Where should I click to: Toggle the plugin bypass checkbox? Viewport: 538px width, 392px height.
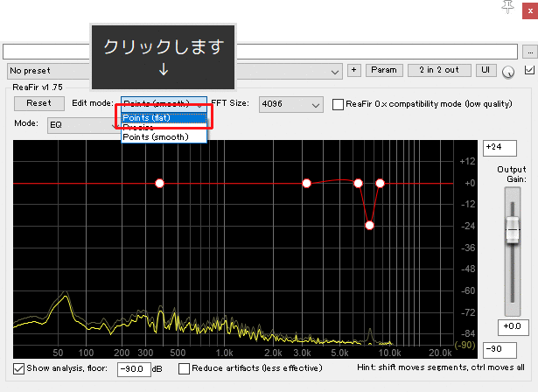click(x=528, y=70)
